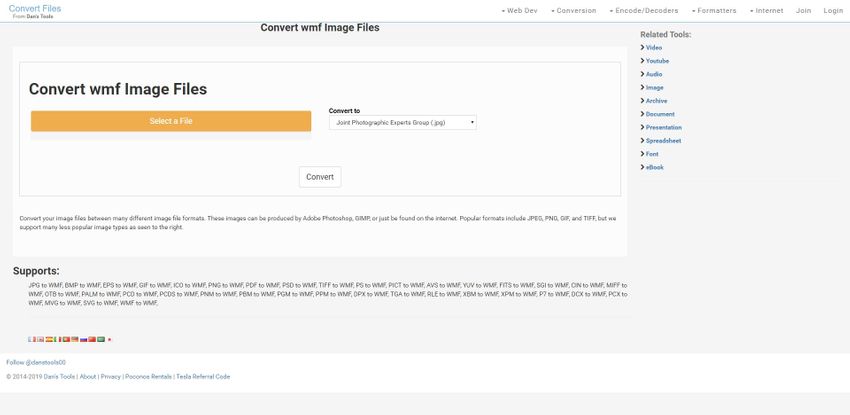
Task: Open the Login page link
Action: pos(833,10)
